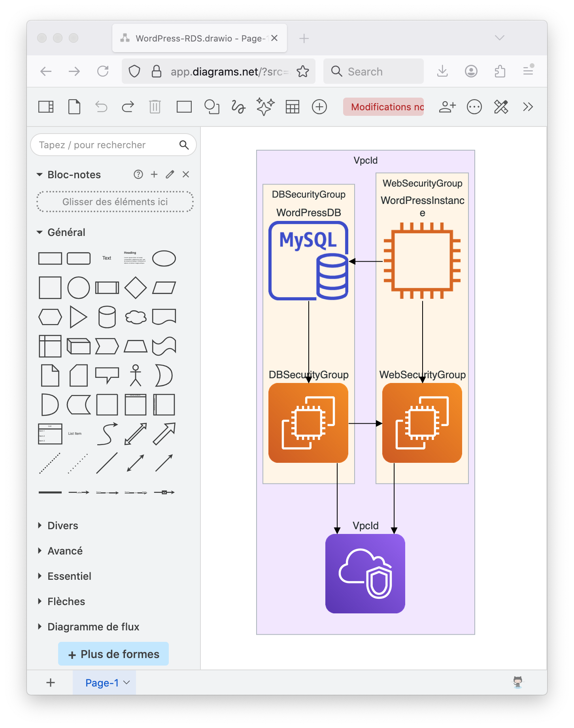Image resolution: width=574 pixels, height=728 pixels.
Task: Collapse the Général shapes section
Action: [40, 232]
